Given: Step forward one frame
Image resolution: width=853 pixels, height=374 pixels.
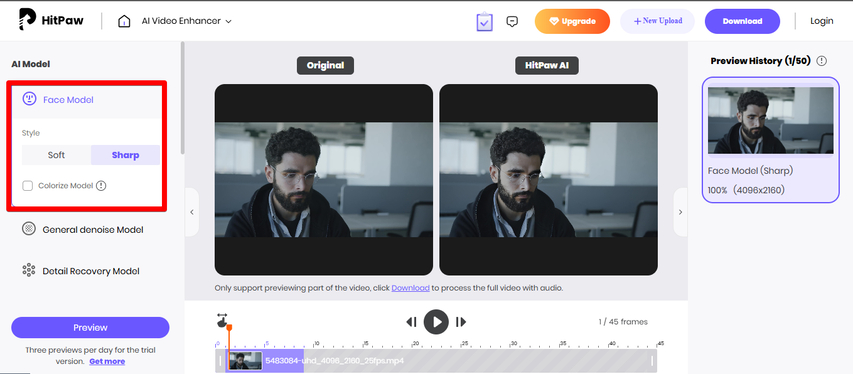Looking at the screenshot, I should (x=461, y=322).
